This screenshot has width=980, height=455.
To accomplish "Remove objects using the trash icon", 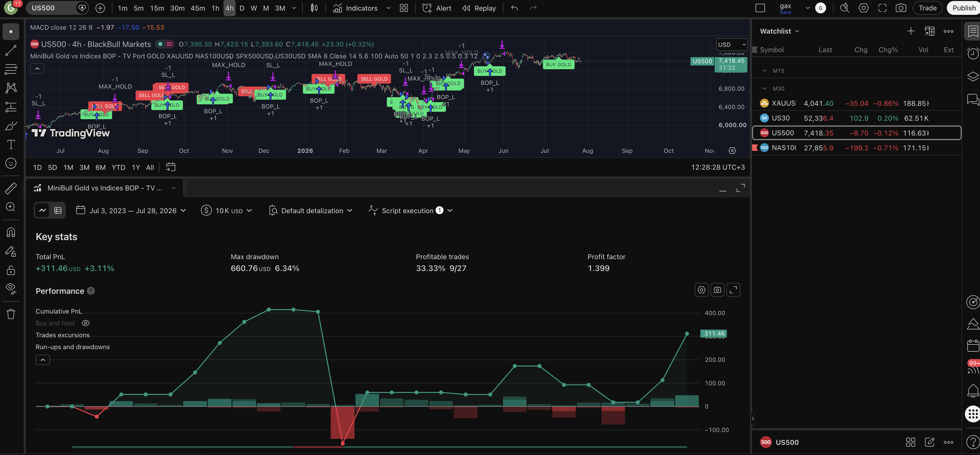I will 11,314.
